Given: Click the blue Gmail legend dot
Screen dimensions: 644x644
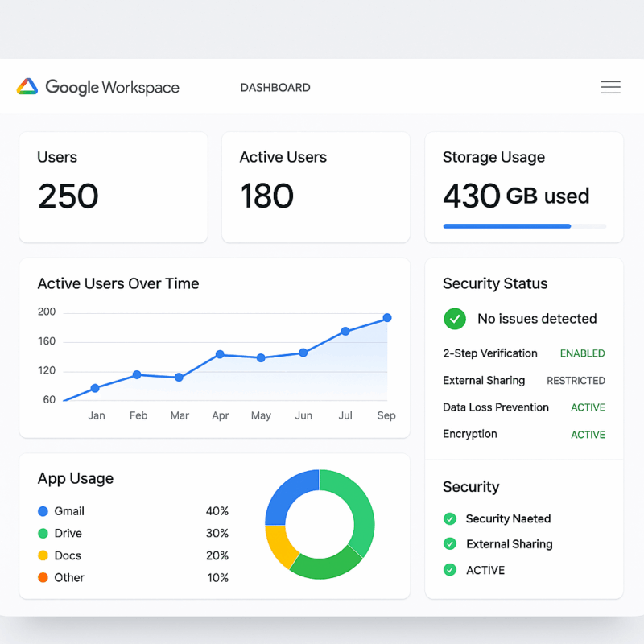Looking at the screenshot, I should [x=43, y=511].
